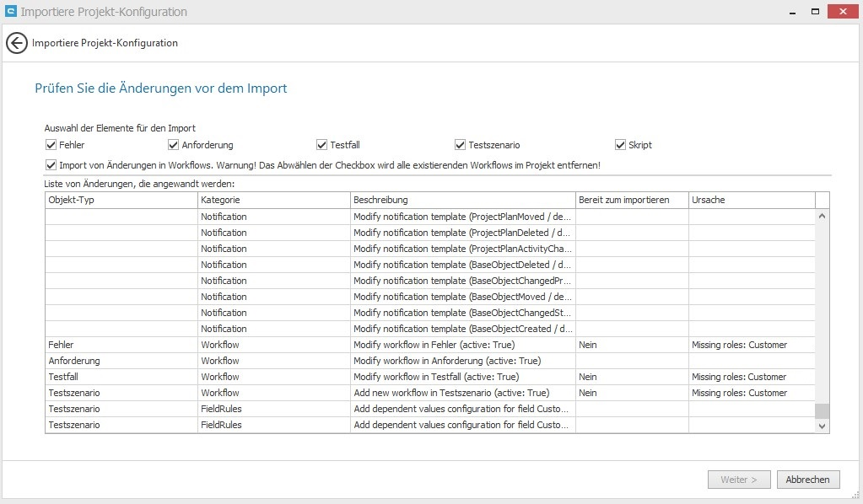Uncheck the Fehler checkbox

tap(52, 145)
